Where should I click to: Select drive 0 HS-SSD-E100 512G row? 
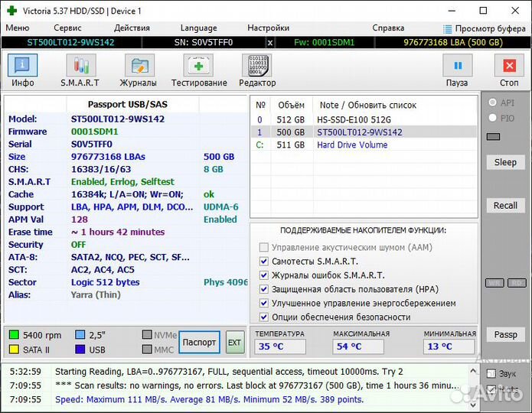tap(364, 120)
